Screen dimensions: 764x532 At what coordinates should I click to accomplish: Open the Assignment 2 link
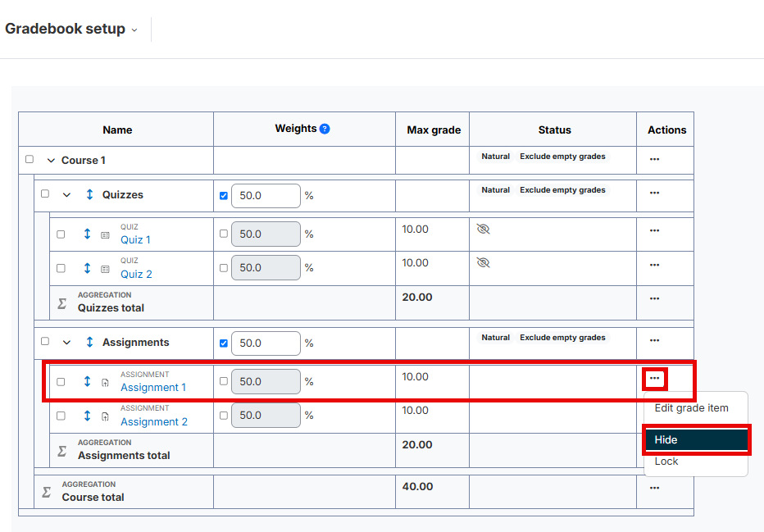[154, 422]
